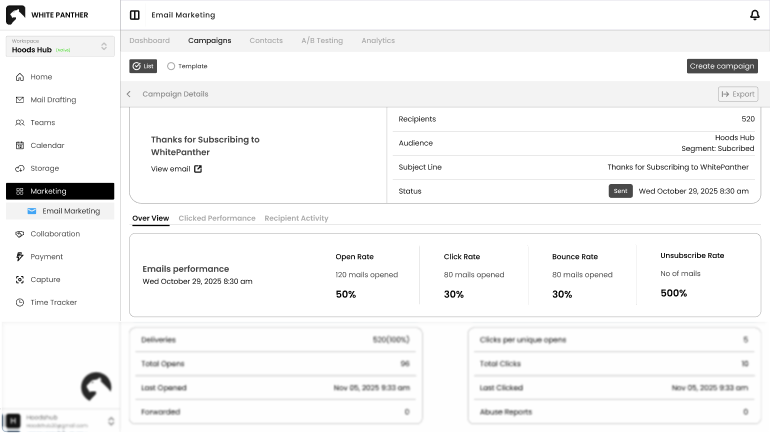Select the List view toggle
770x433 pixels.
pos(143,66)
